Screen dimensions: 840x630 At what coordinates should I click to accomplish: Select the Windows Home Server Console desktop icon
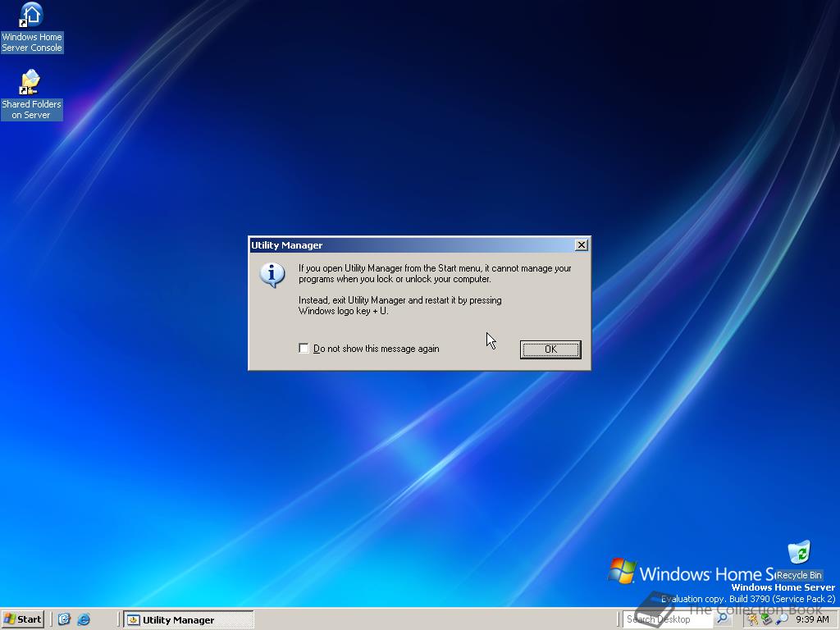pyautogui.click(x=32, y=28)
